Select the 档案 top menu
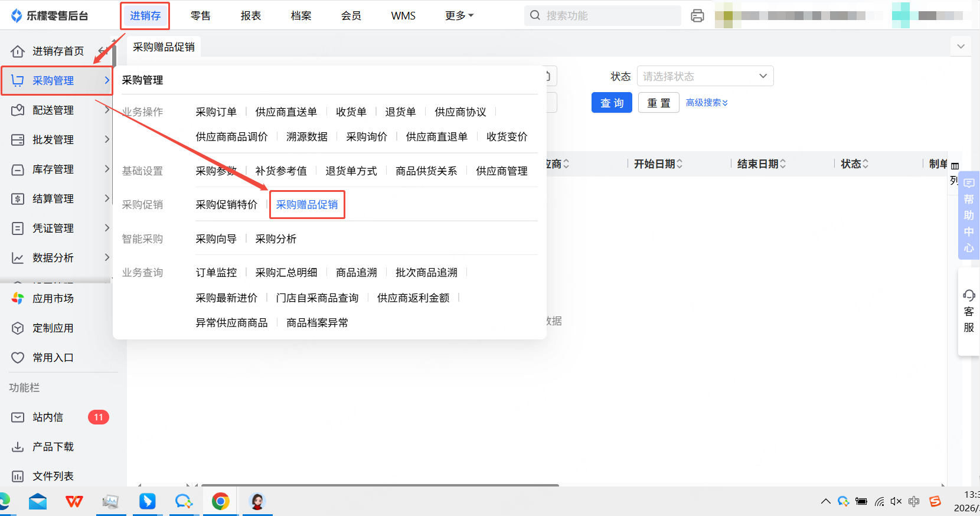This screenshot has height=516, width=980. point(300,16)
